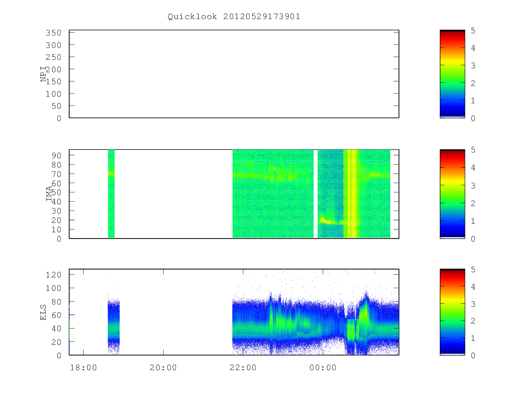The width and height of the screenshot is (532, 399).
Task: Click the '4' label on IMA colorbar
Action: [x=473, y=168]
